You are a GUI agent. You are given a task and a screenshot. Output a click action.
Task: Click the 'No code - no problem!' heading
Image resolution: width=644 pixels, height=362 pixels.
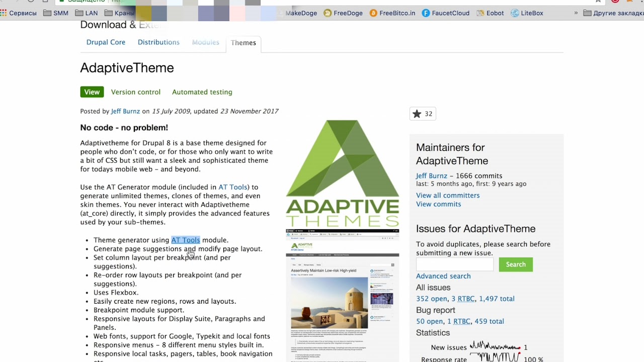click(124, 128)
